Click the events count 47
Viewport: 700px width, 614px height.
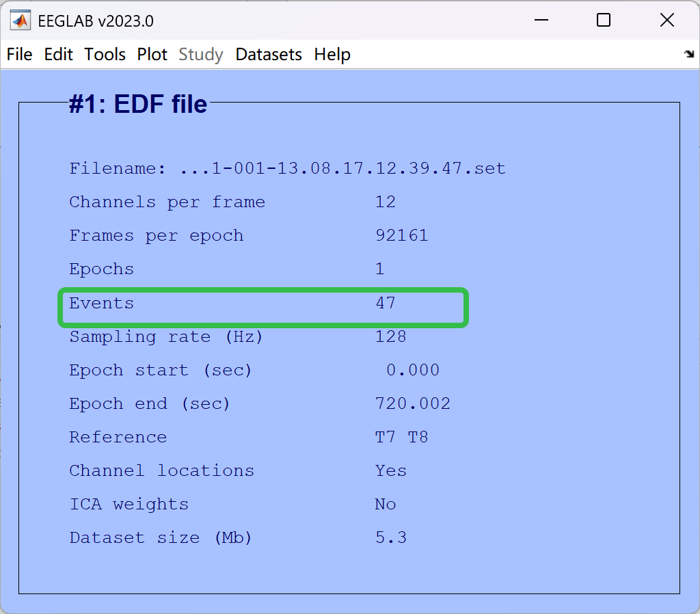coord(386,303)
